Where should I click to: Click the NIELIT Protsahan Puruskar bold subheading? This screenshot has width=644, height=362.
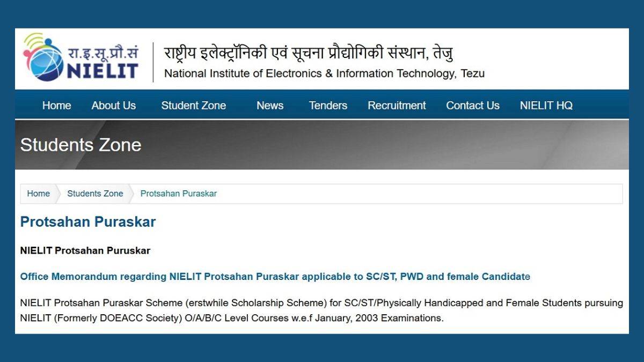point(85,250)
